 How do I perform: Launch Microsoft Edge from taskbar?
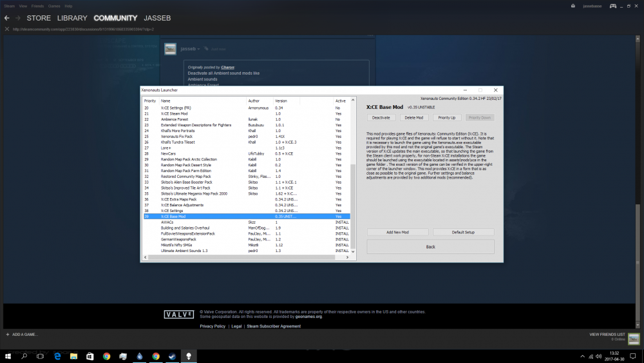[x=57, y=356]
